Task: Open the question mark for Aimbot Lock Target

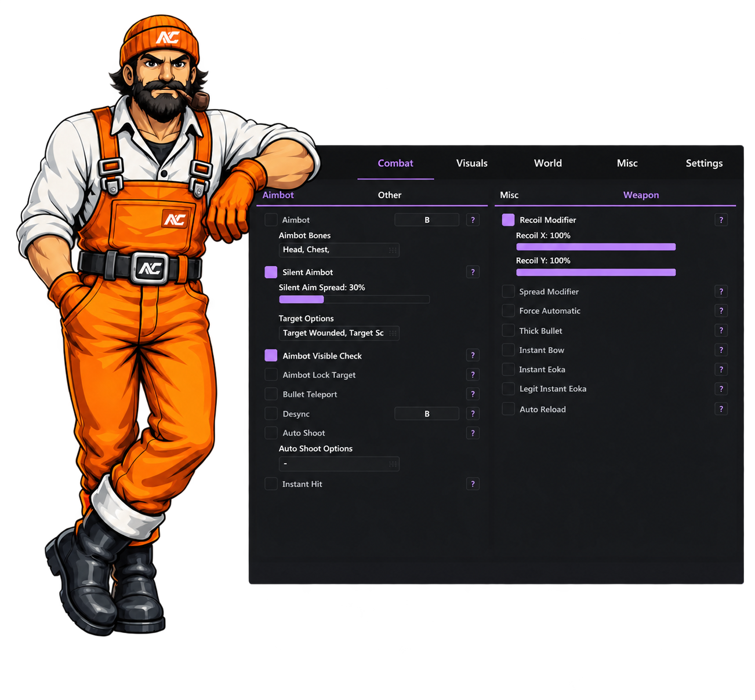Action: click(x=473, y=375)
